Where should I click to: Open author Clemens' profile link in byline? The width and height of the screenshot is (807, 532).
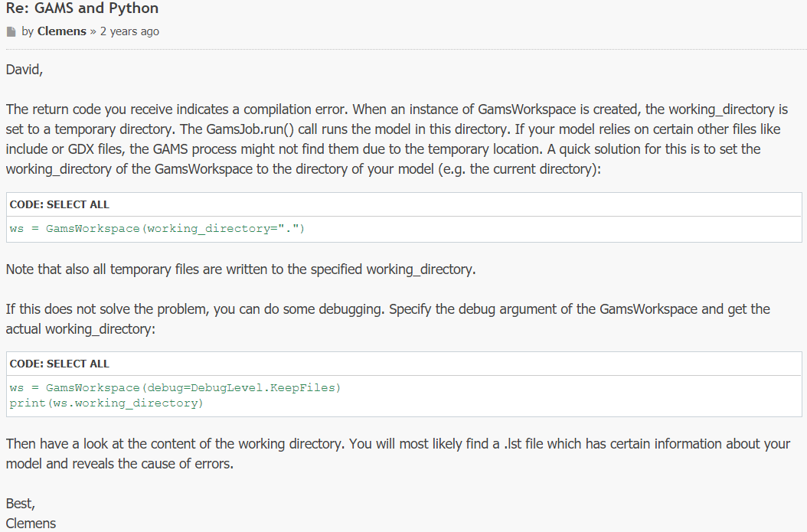[62, 31]
